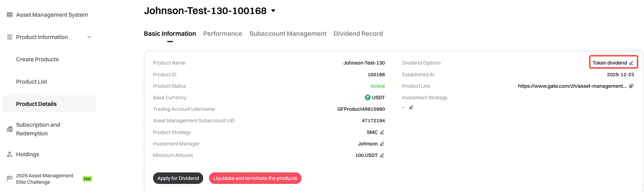Open the Dividend Record tab
Image resolution: width=644 pixels, height=192 pixels.
click(358, 34)
